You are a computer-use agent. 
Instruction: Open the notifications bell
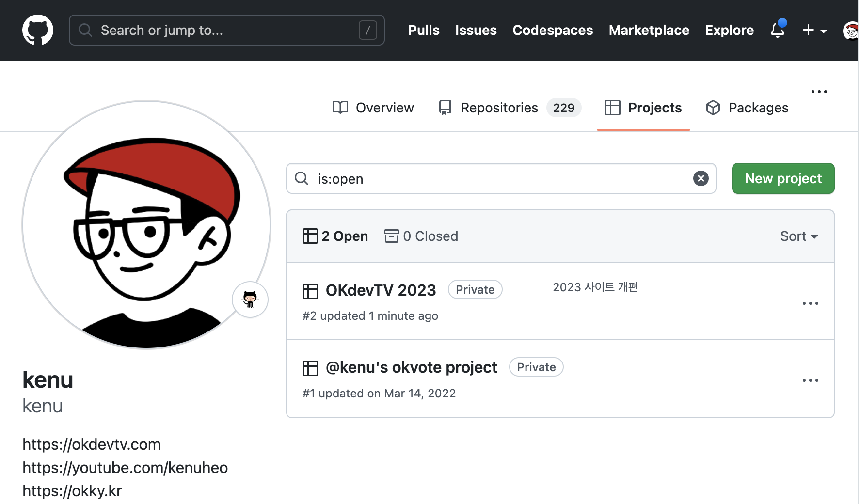[778, 30]
